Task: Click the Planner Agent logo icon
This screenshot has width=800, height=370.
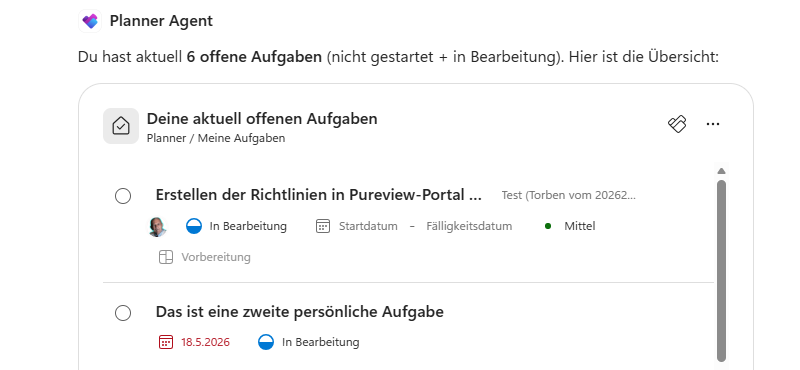Action: [x=90, y=21]
